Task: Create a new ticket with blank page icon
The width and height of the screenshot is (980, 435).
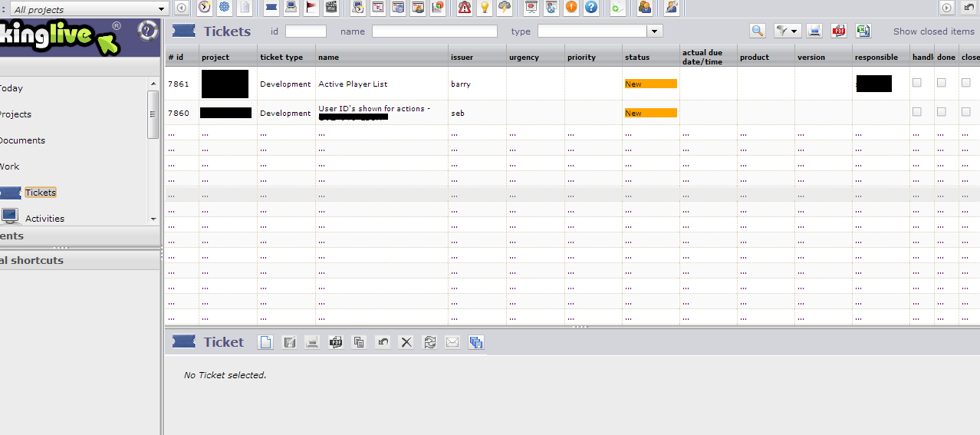Action: pyautogui.click(x=265, y=342)
